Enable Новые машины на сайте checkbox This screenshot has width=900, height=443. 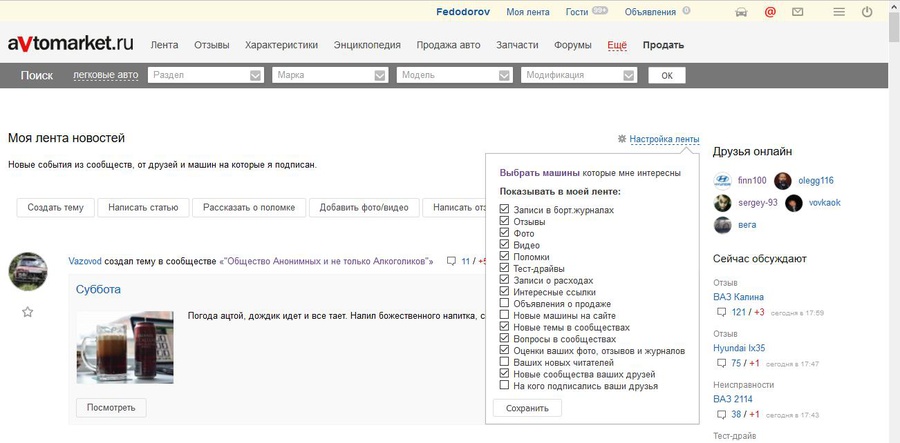tap(504, 315)
